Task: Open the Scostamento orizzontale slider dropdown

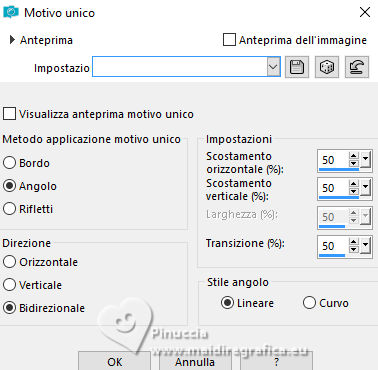Action: pos(366,160)
